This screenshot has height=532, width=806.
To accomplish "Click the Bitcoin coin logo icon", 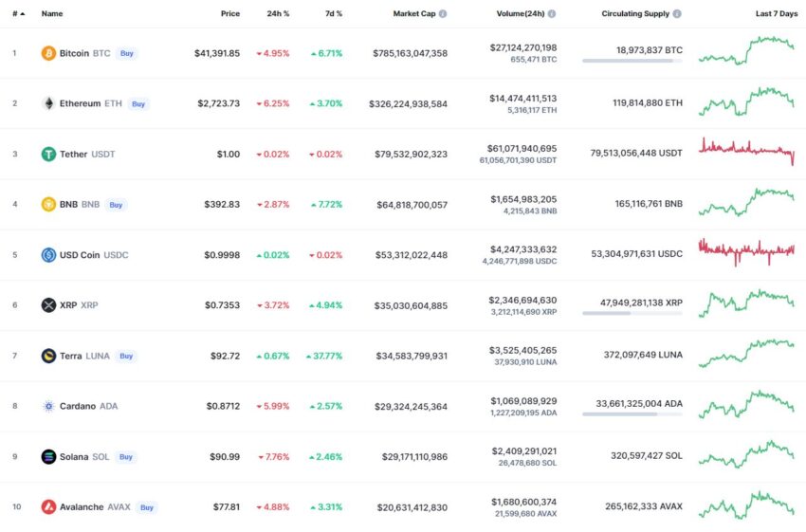I will pos(48,53).
